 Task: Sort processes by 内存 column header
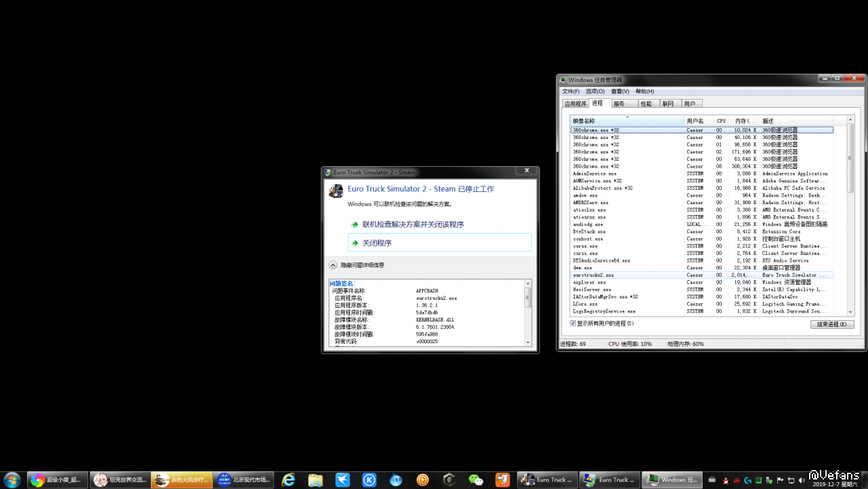pyautogui.click(x=745, y=121)
